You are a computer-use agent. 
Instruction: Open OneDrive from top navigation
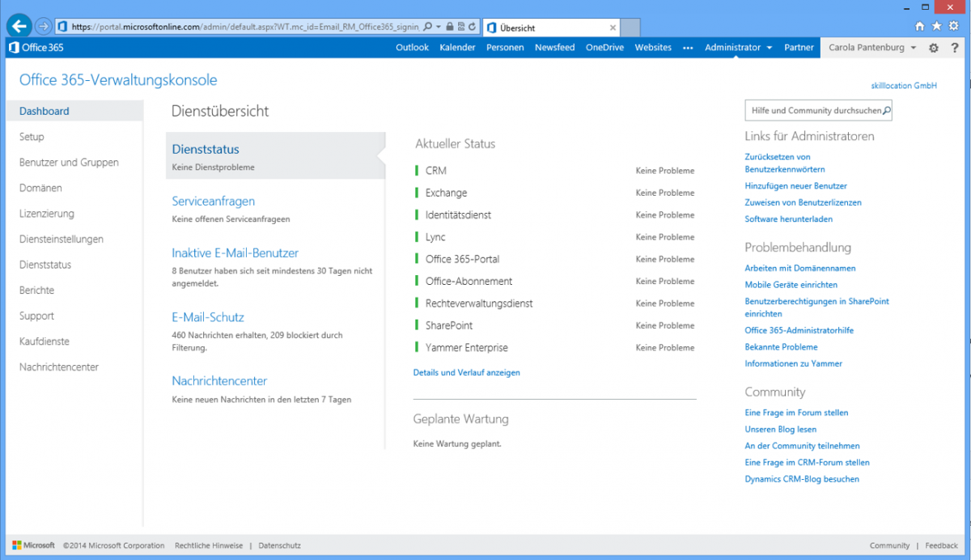[605, 48]
